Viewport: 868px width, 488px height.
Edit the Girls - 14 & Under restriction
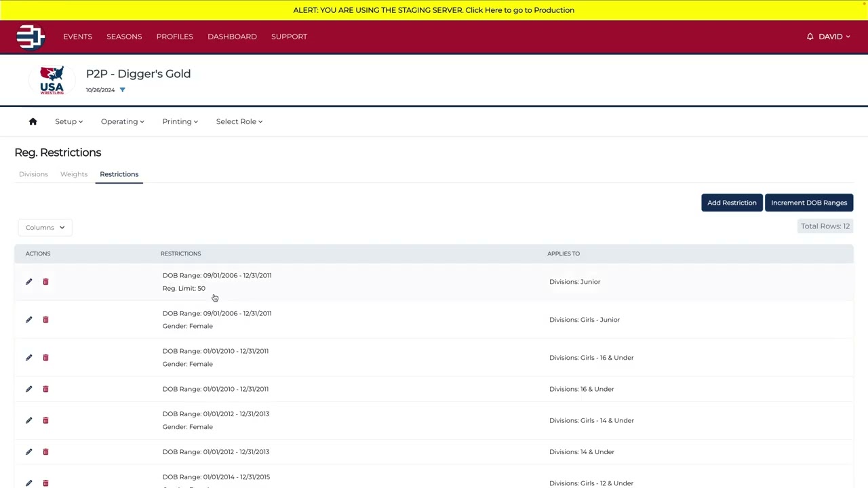[x=28, y=420]
